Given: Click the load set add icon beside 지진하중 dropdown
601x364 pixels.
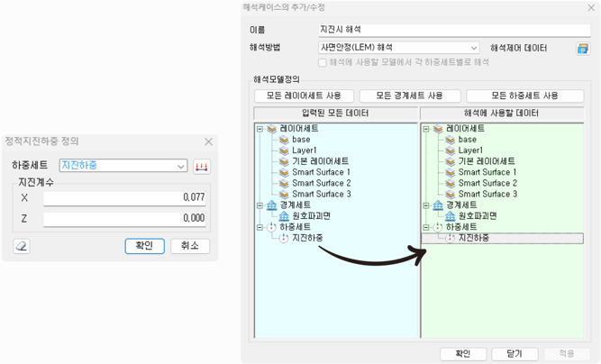Looking at the screenshot, I should [x=202, y=167].
